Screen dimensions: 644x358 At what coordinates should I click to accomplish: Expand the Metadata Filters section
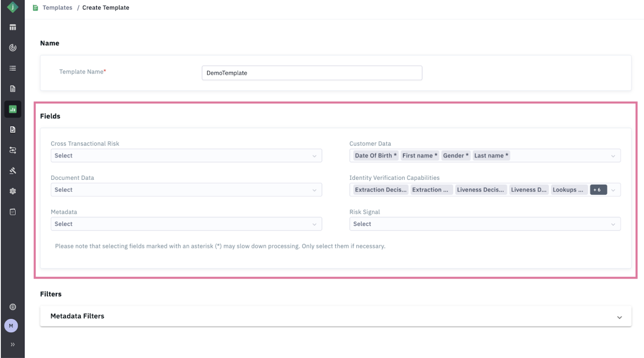pos(619,317)
